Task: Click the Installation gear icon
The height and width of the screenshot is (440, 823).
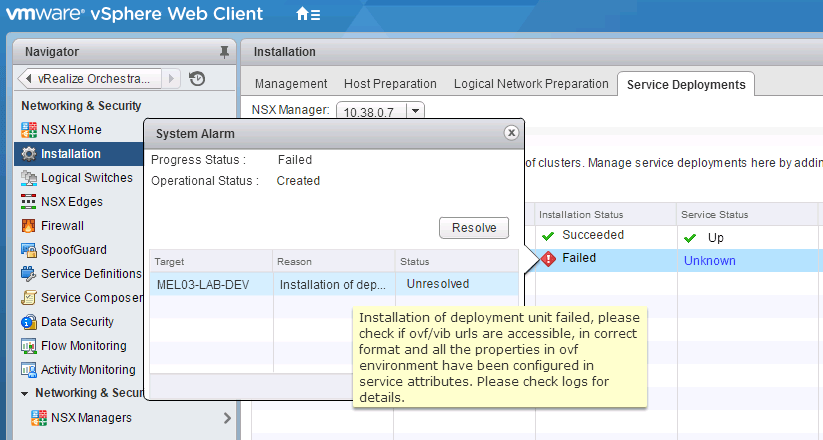Action: 28,154
